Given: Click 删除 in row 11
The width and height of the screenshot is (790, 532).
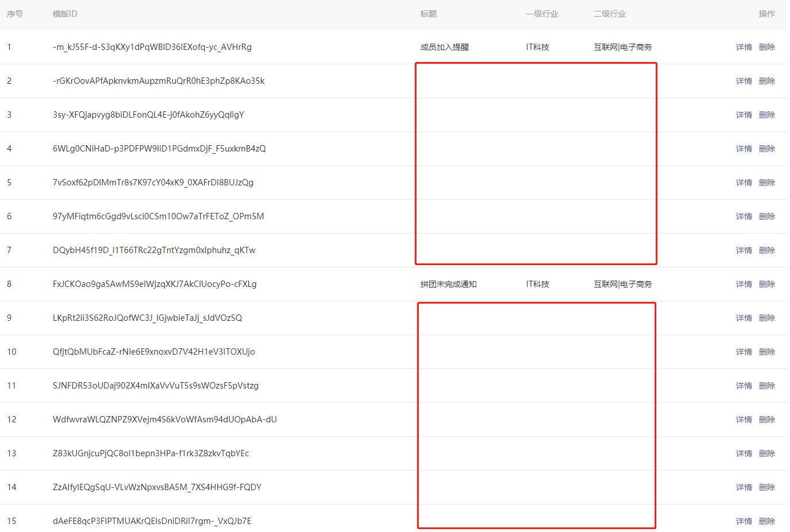Looking at the screenshot, I should pos(766,386).
